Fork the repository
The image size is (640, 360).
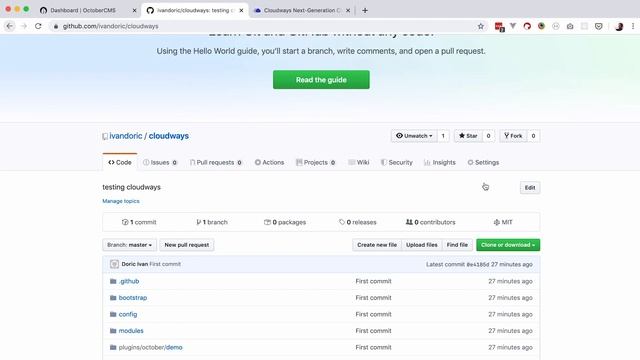tap(513, 136)
